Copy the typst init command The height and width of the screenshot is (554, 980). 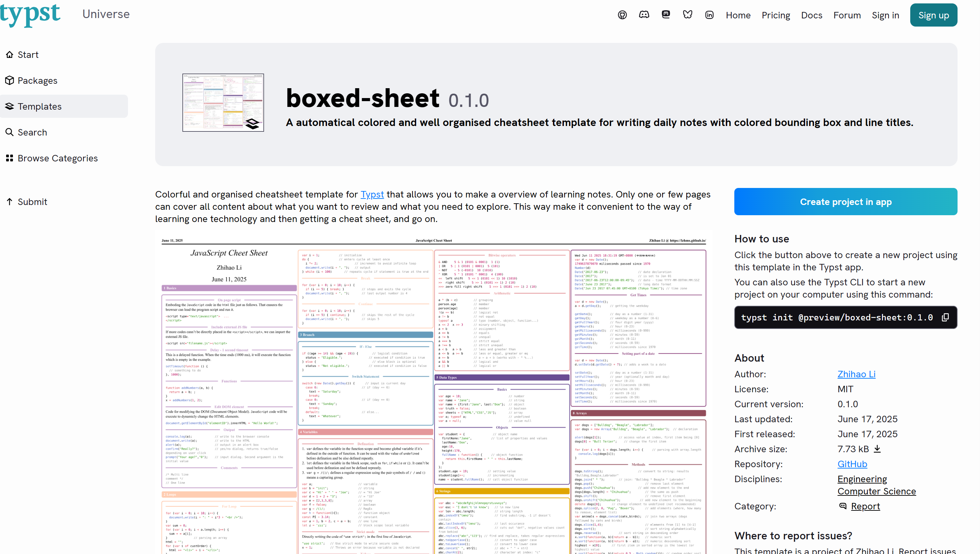(945, 317)
